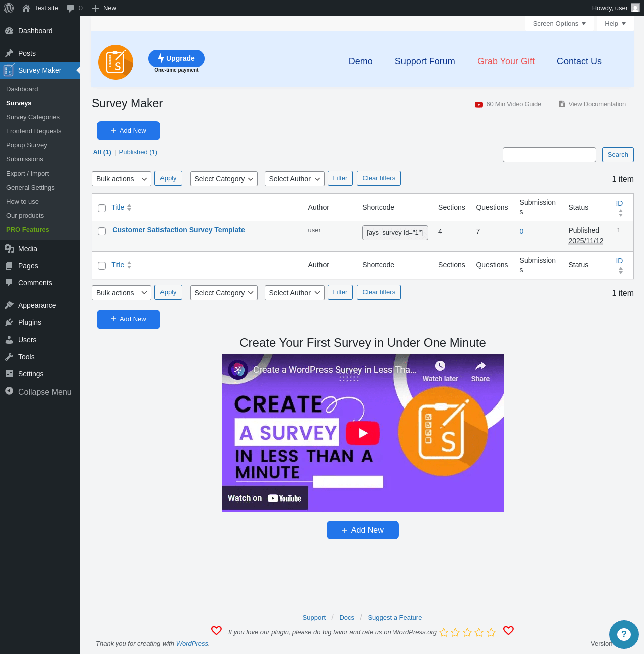Click the Survey Maker orange logo
This screenshot has width=644, height=654.
pos(116,62)
